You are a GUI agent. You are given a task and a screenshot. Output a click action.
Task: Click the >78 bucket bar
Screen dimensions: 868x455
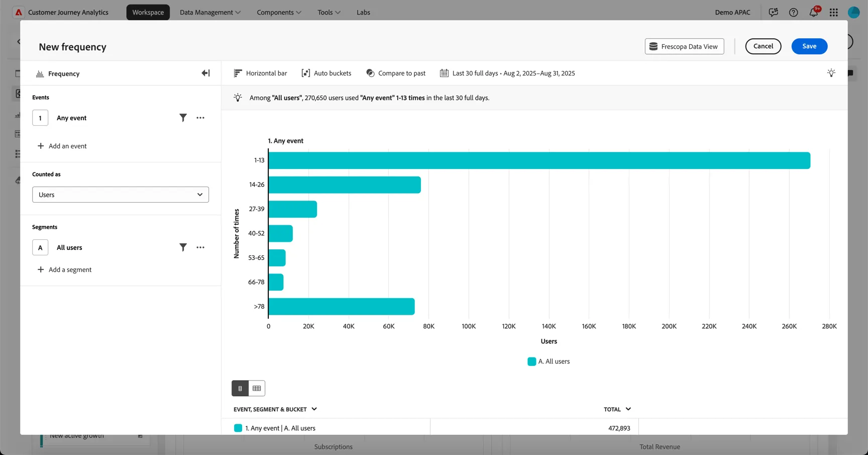[x=342, y=307]
